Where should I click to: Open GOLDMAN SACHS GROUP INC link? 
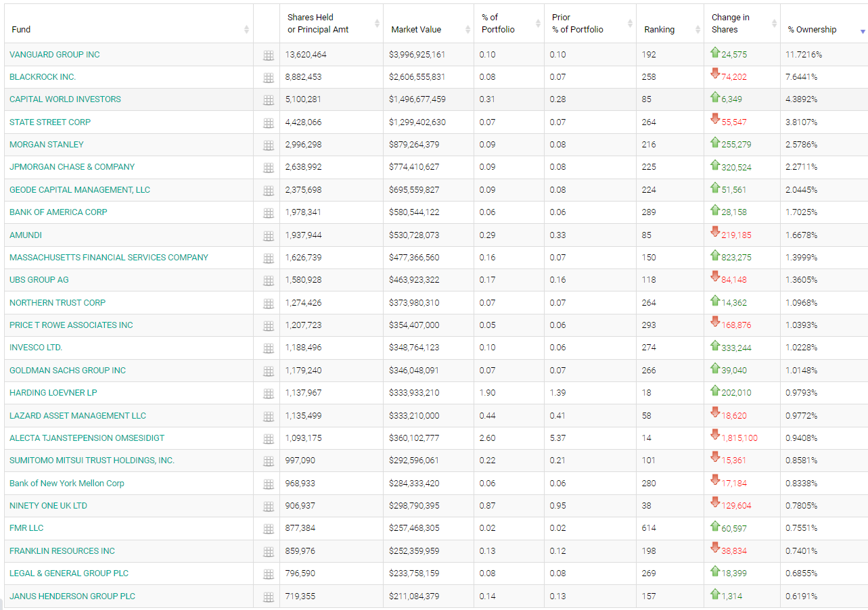(68, 370)
